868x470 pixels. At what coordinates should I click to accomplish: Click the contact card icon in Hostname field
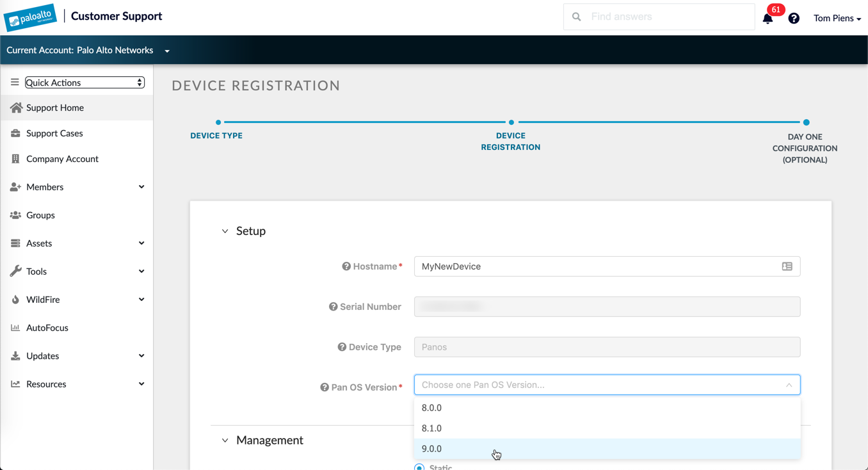point(787,266)
